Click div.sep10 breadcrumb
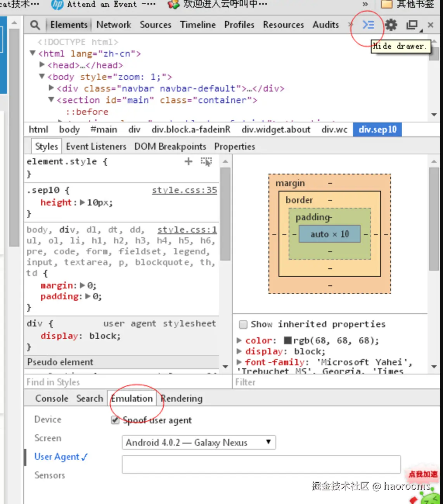Screen dimensions: 443x504 (377, 129)
